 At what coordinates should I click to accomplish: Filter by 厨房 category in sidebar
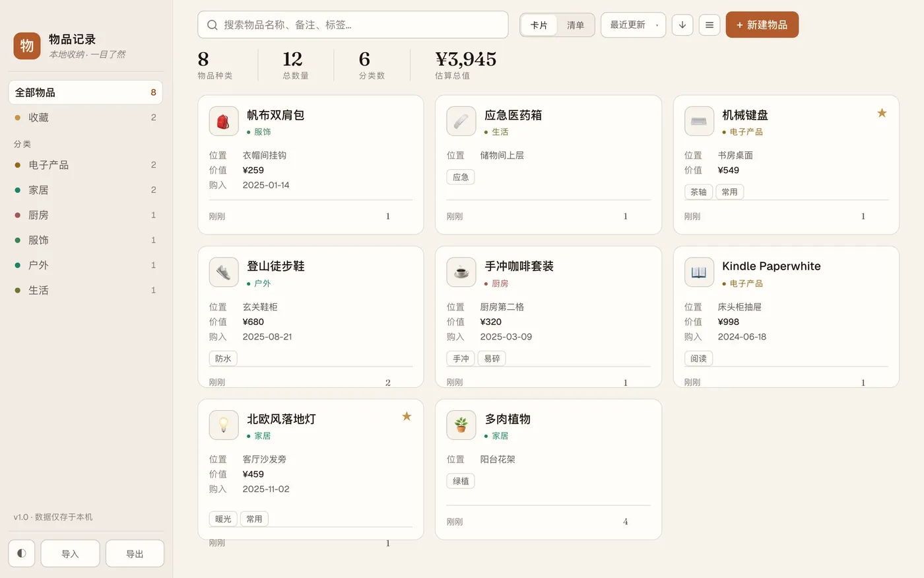(85, 215)
